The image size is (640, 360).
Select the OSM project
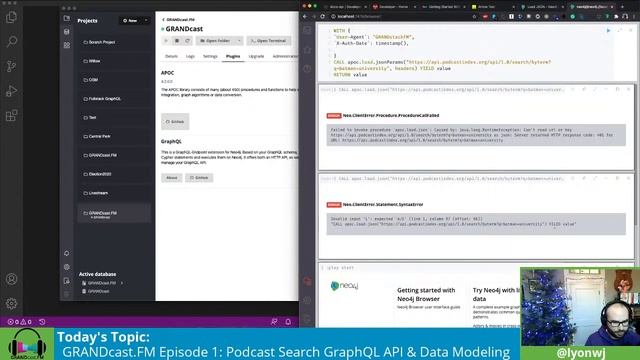click(x=114, y=80)
